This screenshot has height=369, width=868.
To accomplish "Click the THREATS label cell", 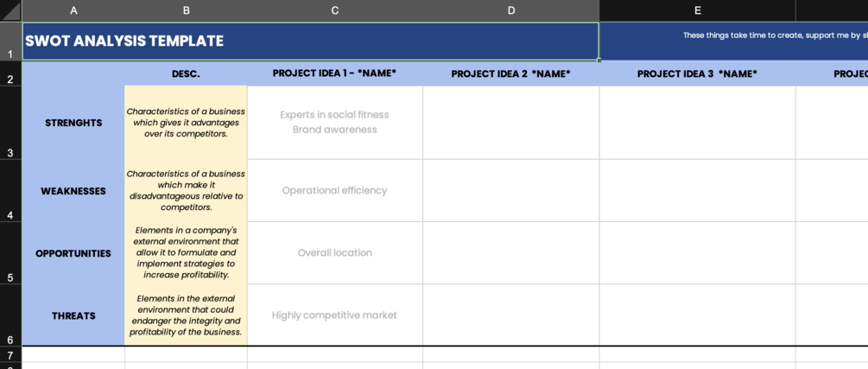I will click(x=73, y=315).
